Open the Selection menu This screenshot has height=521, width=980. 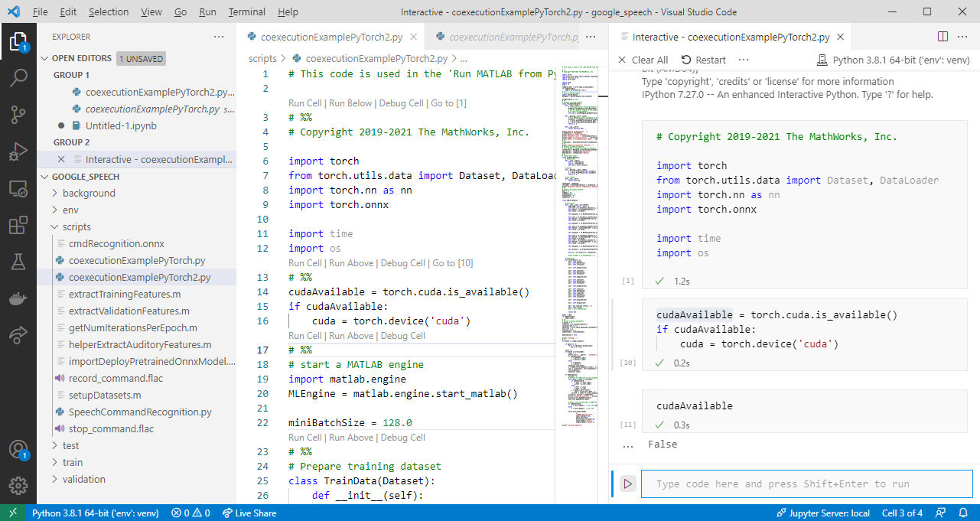[109, 12]
